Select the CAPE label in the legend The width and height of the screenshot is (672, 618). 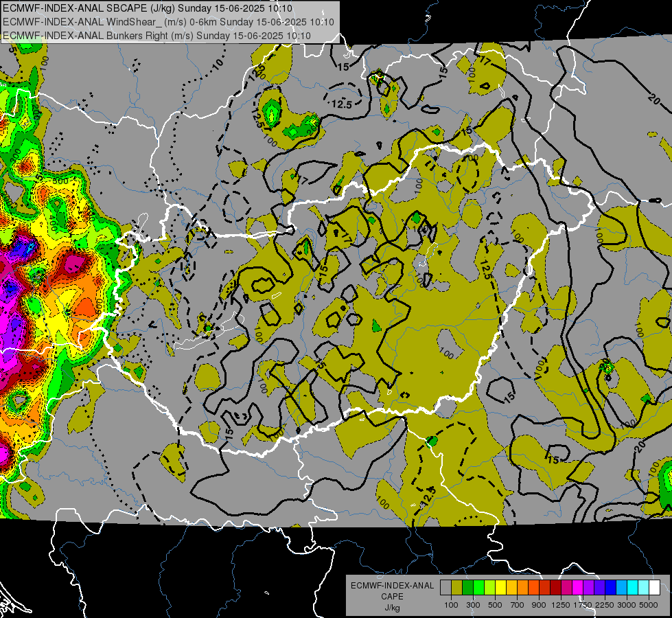coord(392,597)
